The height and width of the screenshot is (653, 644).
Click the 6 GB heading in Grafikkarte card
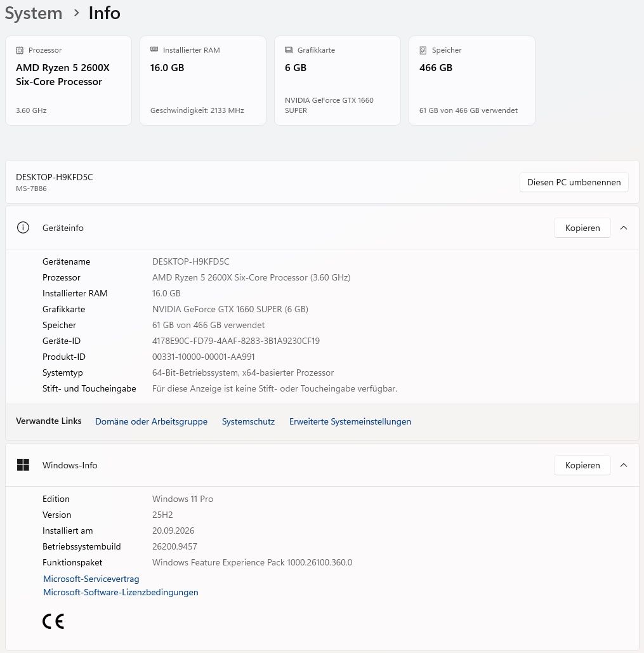point(295,67)
